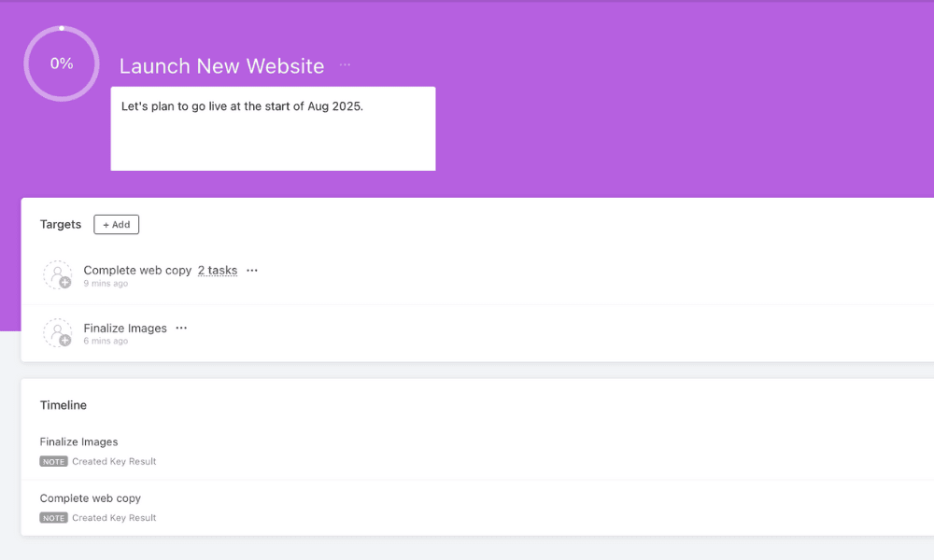Viewport: 934px width, 560px height.
Task: Click the owner avatar icon for Finalize Images
Action: click(58, 333)
